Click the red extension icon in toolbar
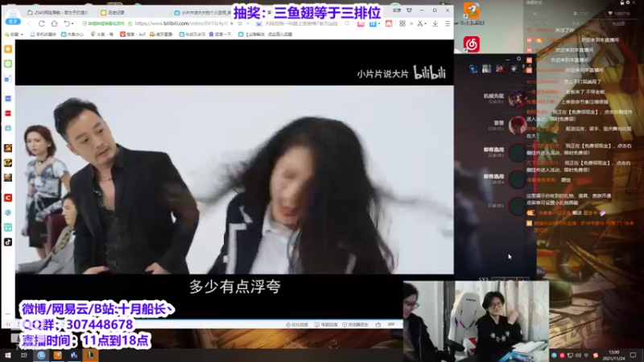This screenshot has width=644, height=362. click(x=389, y=24)
